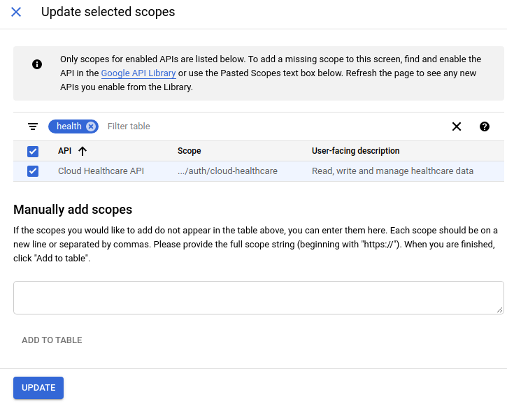The height and width of the screenshot is (420, 507).
Task: Open the Google API Library link
Action: tap(138, 73)
